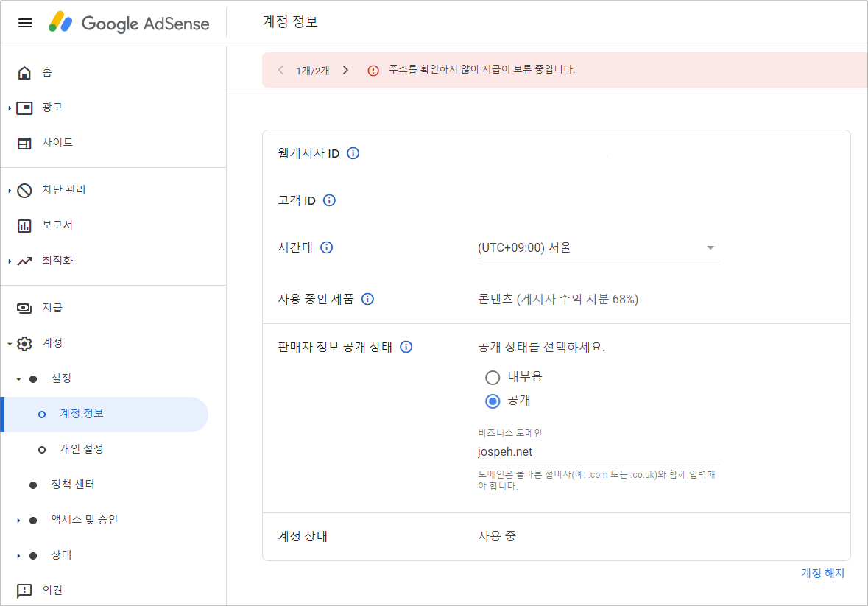
Task: Click the Google AdSense logo
Action: click(x=129, y=23)
